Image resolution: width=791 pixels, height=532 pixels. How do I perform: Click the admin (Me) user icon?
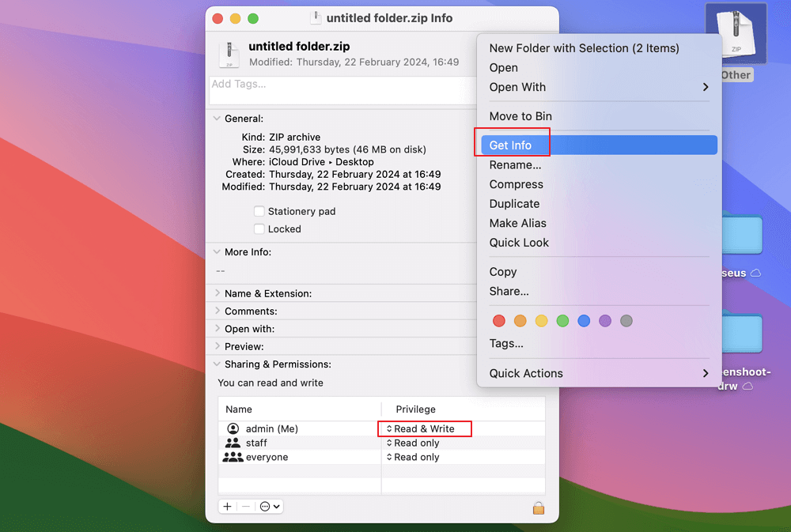[233, 428]
